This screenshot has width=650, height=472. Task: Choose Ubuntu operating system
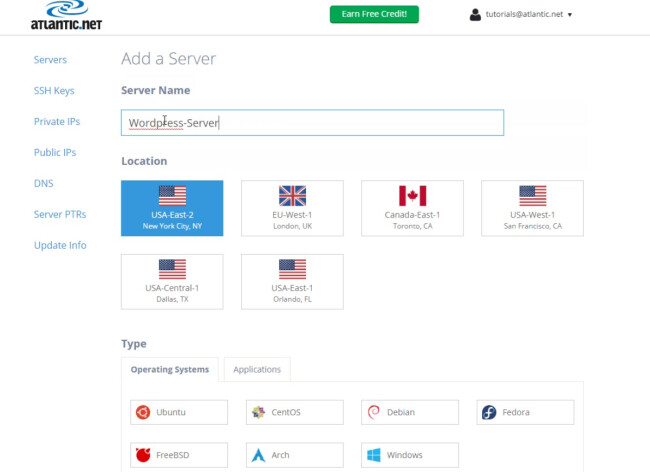[x=179, y=412]
